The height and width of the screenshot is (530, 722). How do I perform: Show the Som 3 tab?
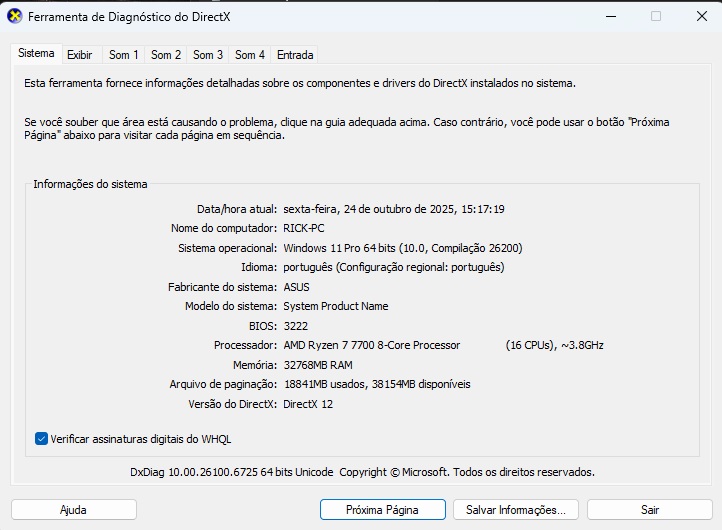pos(208,55)
